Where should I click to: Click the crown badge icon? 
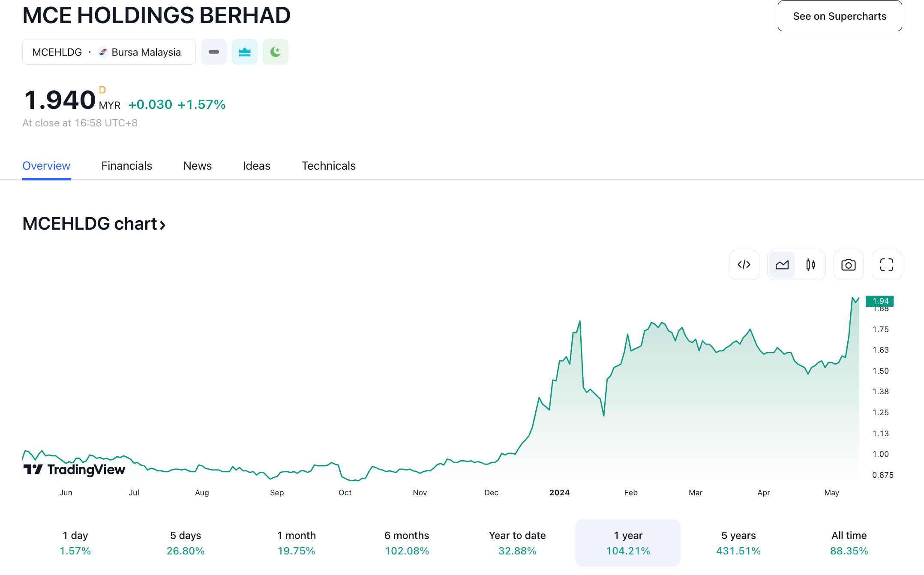245,52
